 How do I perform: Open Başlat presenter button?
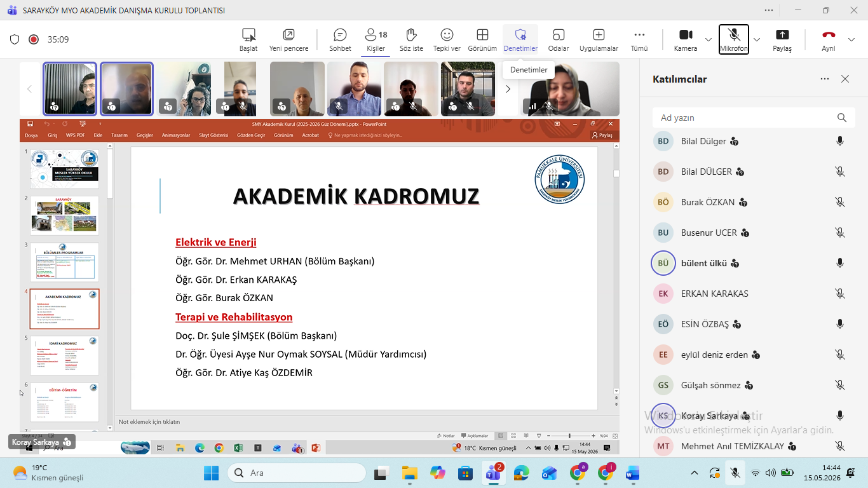(x=248, y=39)
